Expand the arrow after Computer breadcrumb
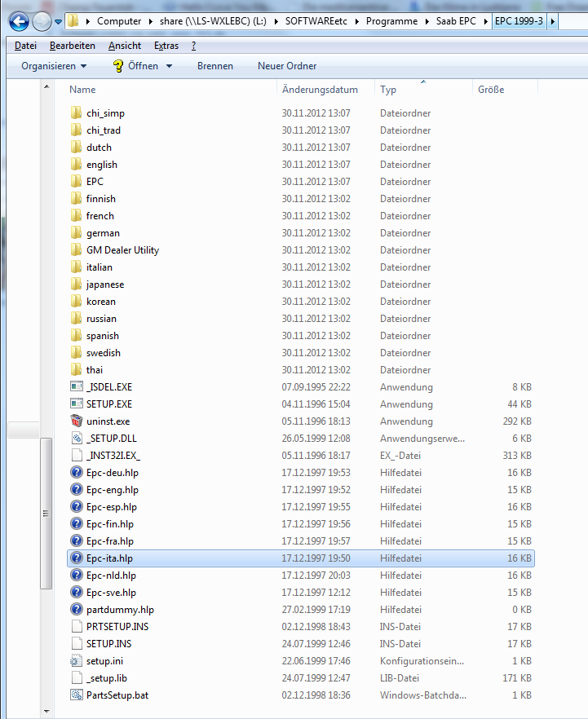The height and width of the screenshot is (719, 588). [150, 21]
